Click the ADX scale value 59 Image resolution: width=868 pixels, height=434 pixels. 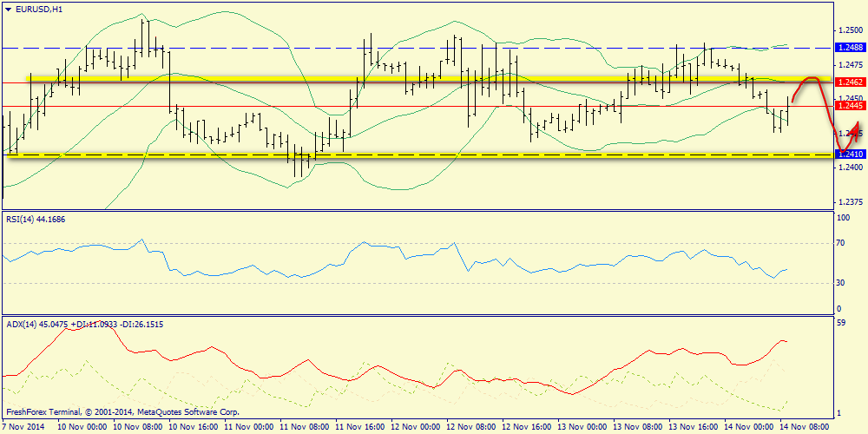[843, 323]
